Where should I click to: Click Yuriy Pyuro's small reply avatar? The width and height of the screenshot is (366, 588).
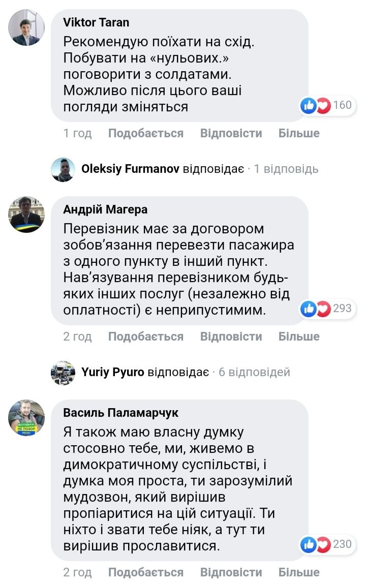[x=63, y=373]
